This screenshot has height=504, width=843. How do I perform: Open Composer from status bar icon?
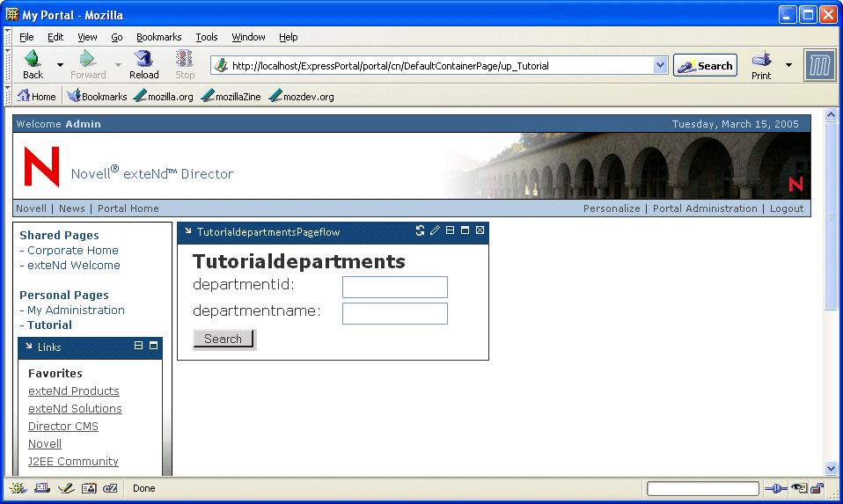point(66,488)
